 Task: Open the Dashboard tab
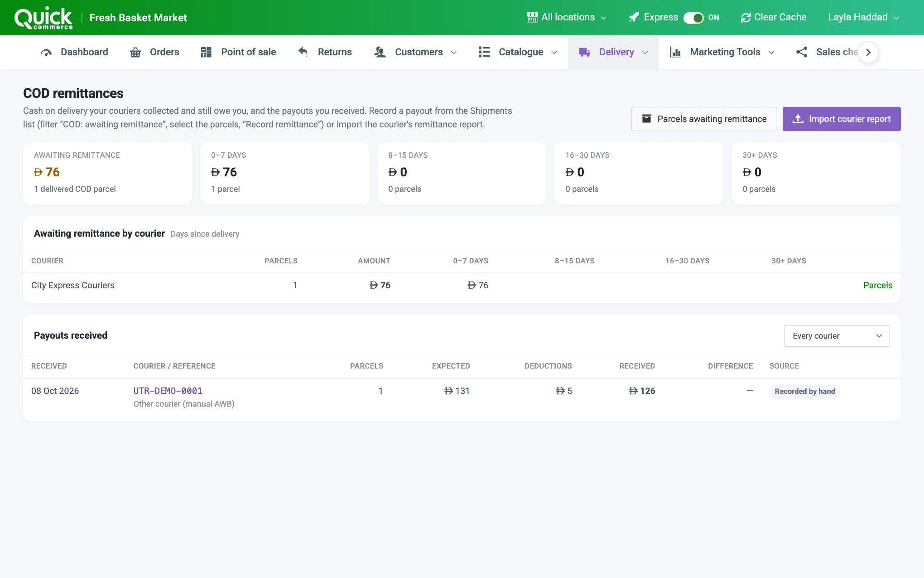tap(74, 52)
